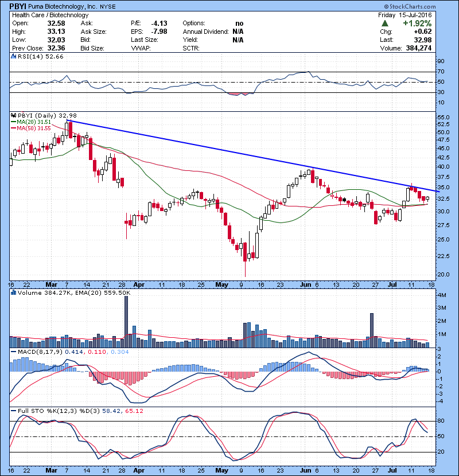Click the MA(50) 31.55 legend text
Image resolution: width=459 pixels, height=476 pixels.
tap(34, 128)
